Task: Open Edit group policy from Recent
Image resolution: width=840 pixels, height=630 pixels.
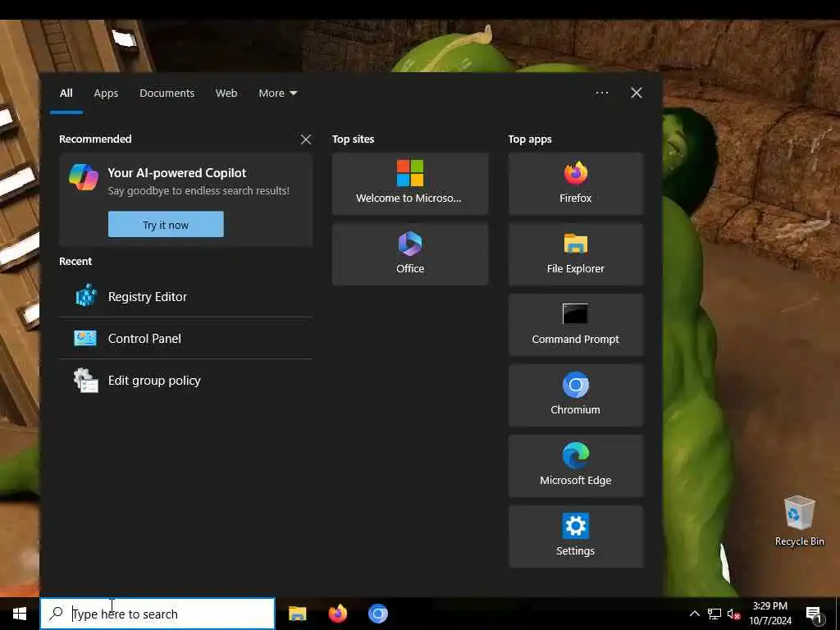Action: (186, 381)
